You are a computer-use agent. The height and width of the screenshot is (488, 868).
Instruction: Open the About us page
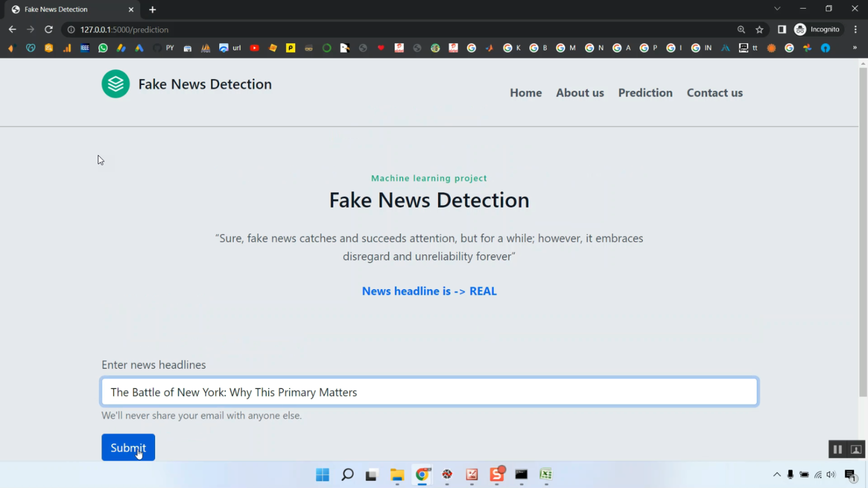[x=580, y=93]
